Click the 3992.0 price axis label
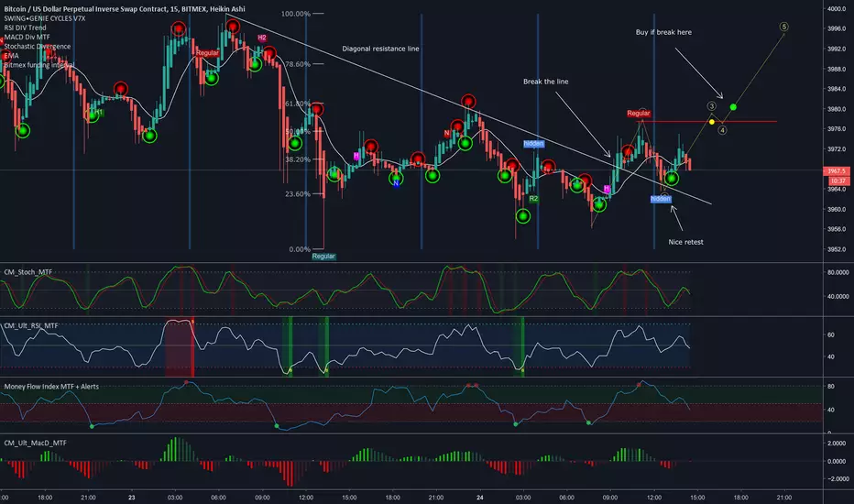This screenshot has height=504, width=854. [x=836, y=49]
